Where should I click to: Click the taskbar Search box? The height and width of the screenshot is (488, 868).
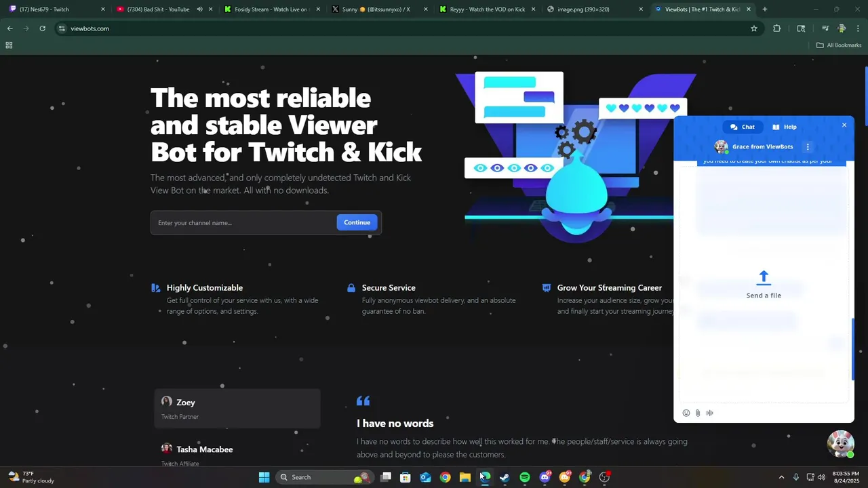[325, 477]
